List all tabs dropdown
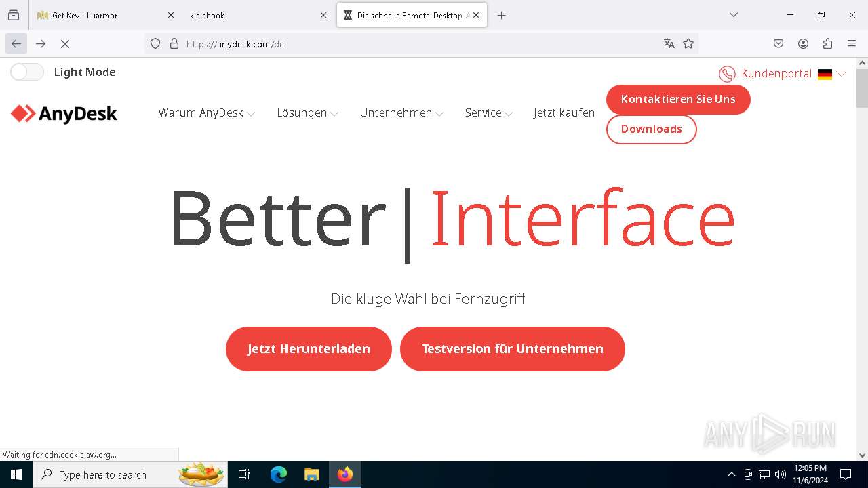The width and height of the screenshot is (868, 488). pyautogui.click(x=733, y=15)
